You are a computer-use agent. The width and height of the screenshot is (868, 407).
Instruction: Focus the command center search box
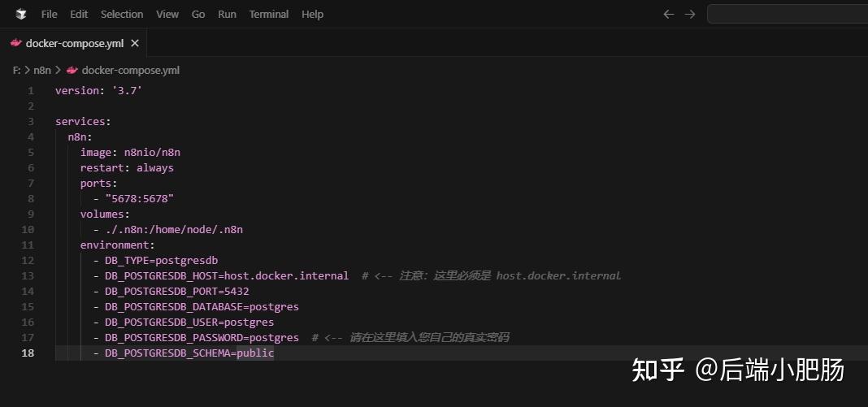(788, 14)
